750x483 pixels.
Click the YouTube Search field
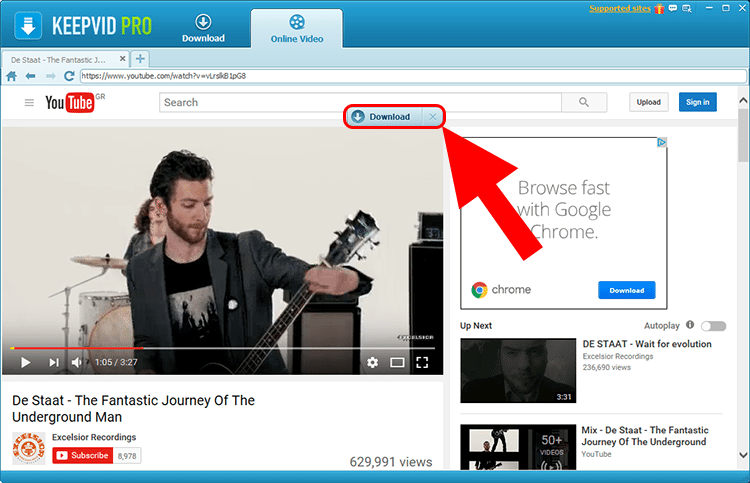(x=360, y=102)
